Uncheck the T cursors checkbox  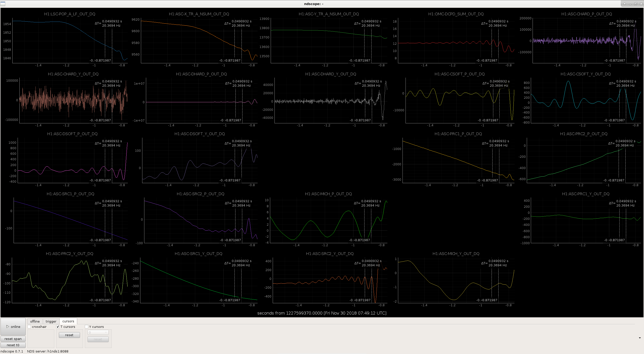coord(58,327)
